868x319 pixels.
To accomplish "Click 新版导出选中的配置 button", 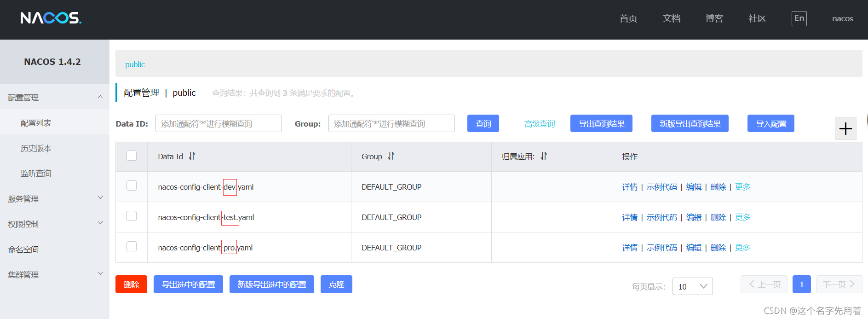I will point(272,284).
